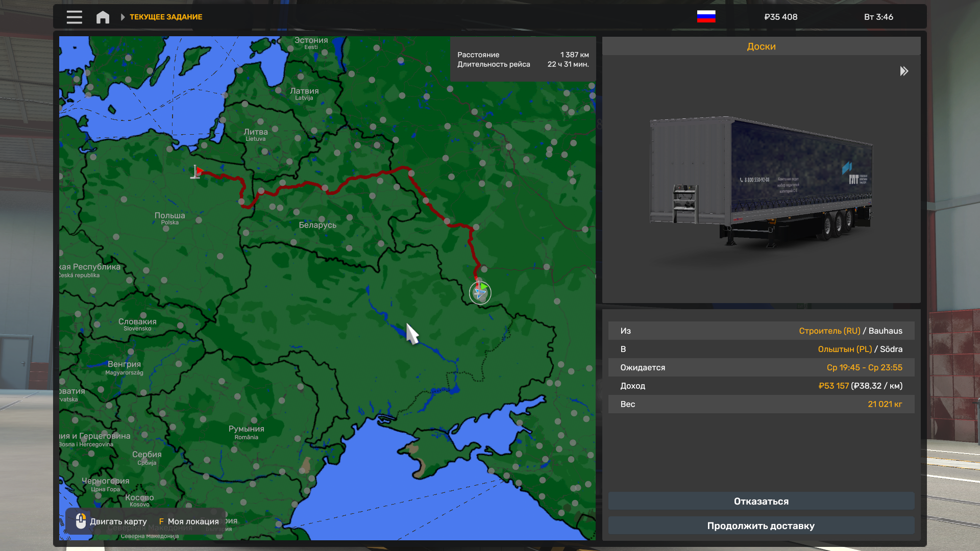Click the income value ₽53 157
The image size is (980, 551).
[833, 386]
